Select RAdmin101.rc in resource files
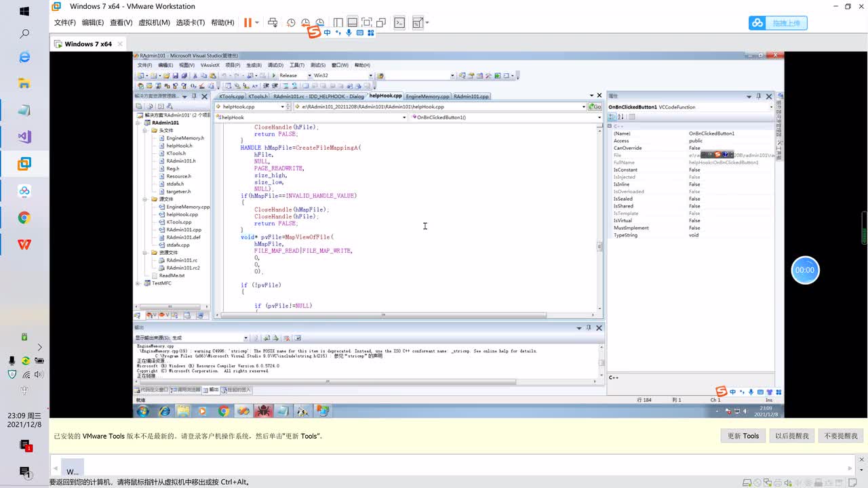The width and height of the screenshot is (868, 488). click(x=182, y=260)
